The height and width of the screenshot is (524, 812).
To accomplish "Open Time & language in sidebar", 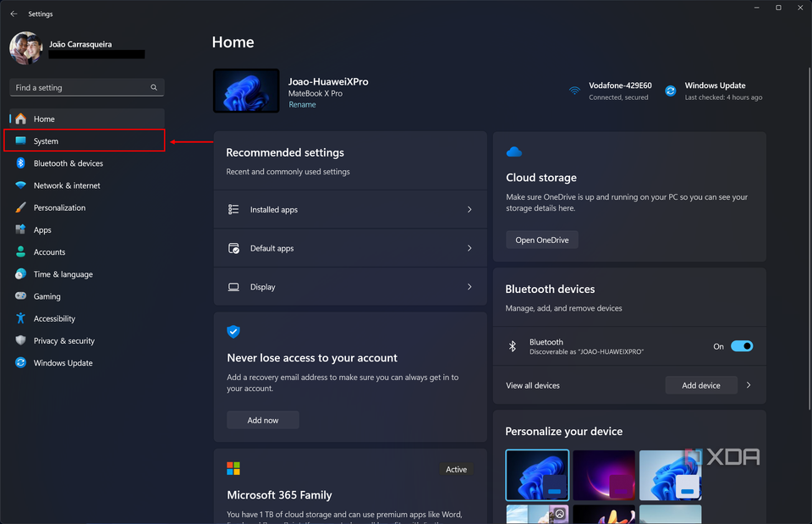I will (x=87, y=274).
